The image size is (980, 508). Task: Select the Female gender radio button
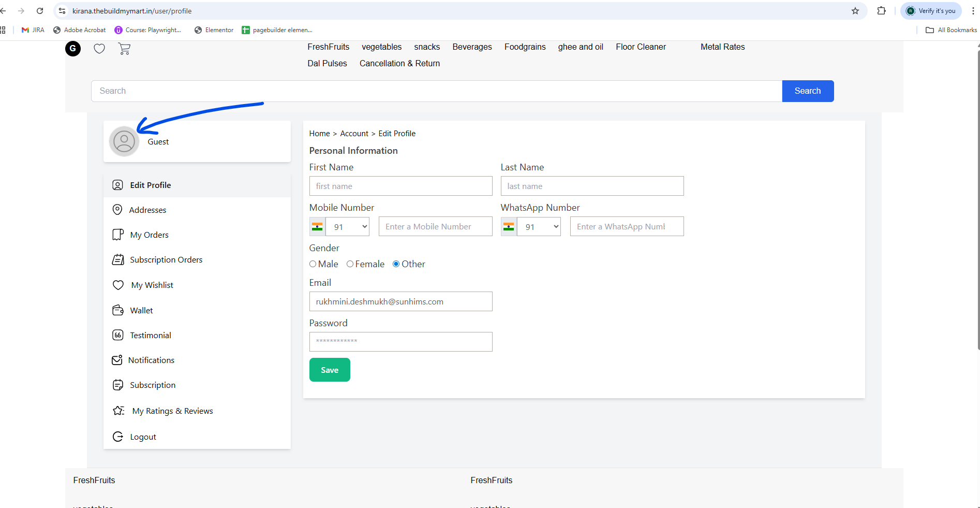tap(350, 264)
